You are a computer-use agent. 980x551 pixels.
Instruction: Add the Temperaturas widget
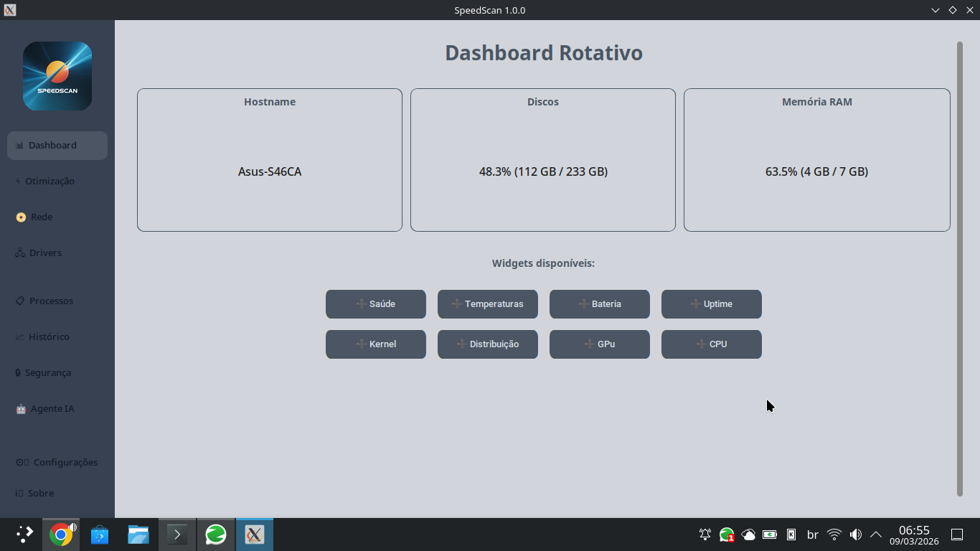click(487, 303)
